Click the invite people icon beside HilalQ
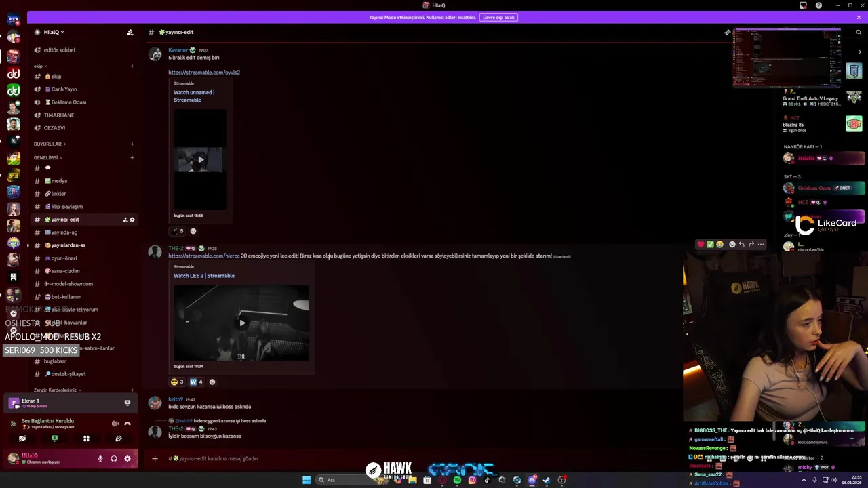 (130, 32)
